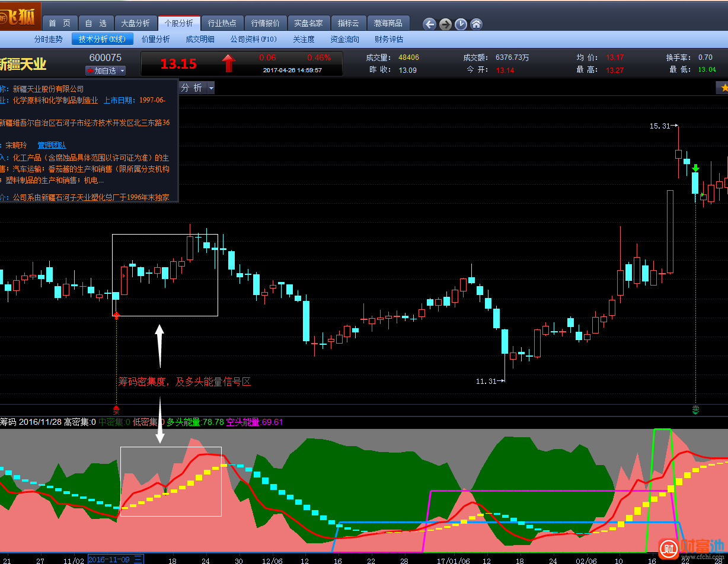This screenshot has height=564, width=728.
Task: Select 技术分析(K线) sub-tab
Action: point(102,39)
